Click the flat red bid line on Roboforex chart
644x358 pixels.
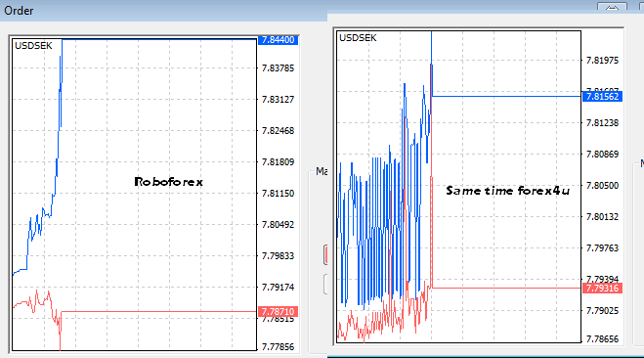click(x=158, y=312)
